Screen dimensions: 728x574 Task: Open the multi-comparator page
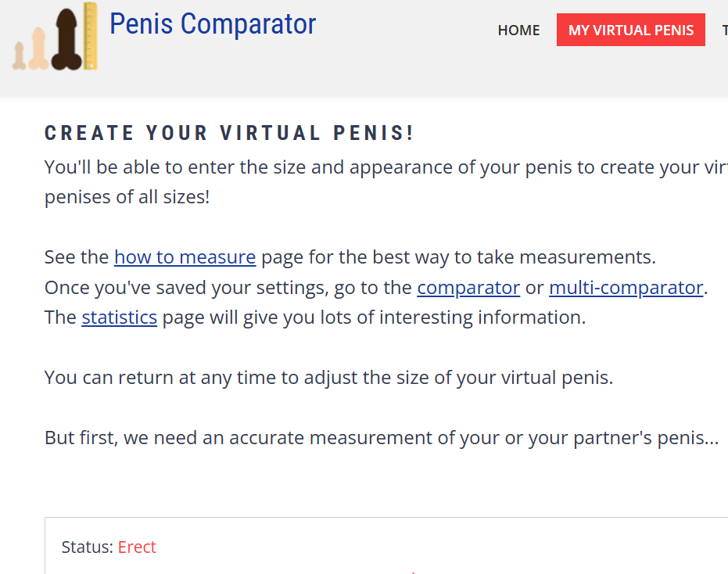tap(626, 287)
